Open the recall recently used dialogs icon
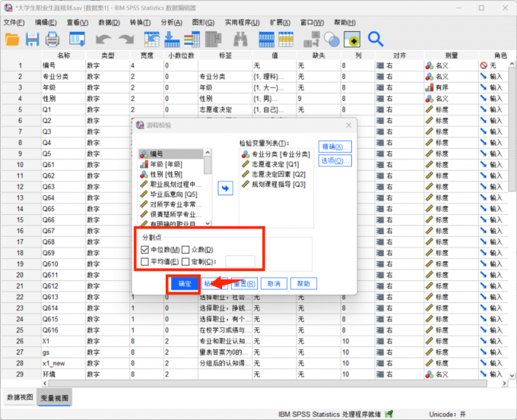517x420 pixels. click(77, 39)
